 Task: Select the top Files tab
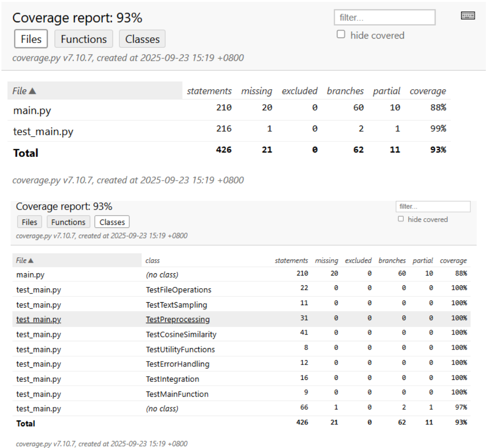[31, 39]
